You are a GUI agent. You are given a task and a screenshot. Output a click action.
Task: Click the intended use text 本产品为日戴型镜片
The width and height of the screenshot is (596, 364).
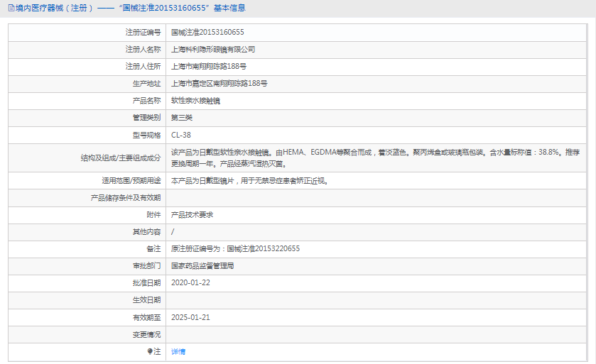(x=249, y=181)
